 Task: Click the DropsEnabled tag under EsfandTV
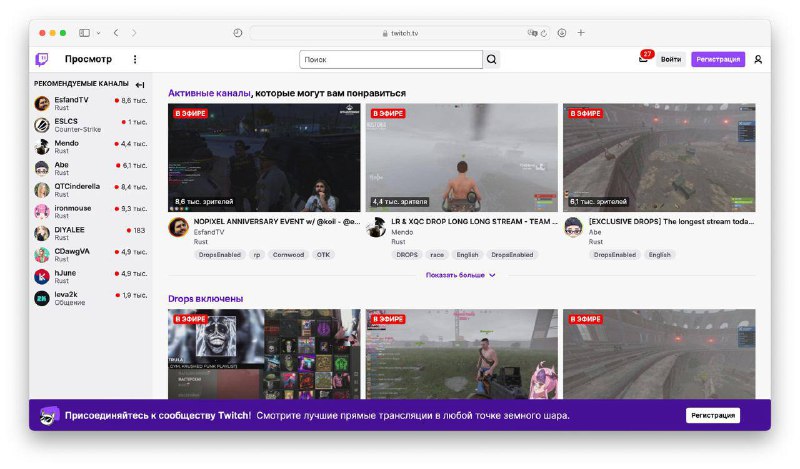pyautogui.click(x=220, y=255)
